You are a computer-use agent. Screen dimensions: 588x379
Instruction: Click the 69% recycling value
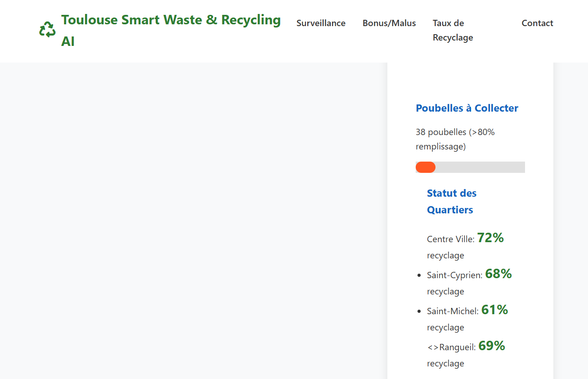492,346
